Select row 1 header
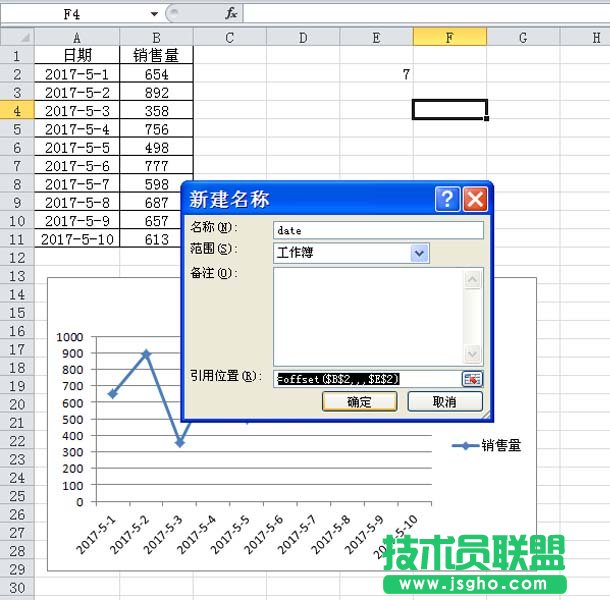The image size is (610, 600). (17, 56)
